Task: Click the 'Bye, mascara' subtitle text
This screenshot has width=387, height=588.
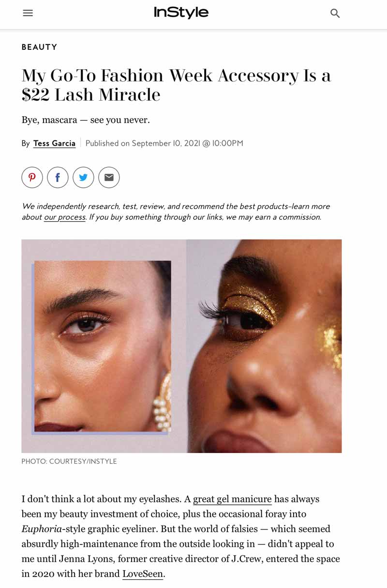Action: pos(86,120)
